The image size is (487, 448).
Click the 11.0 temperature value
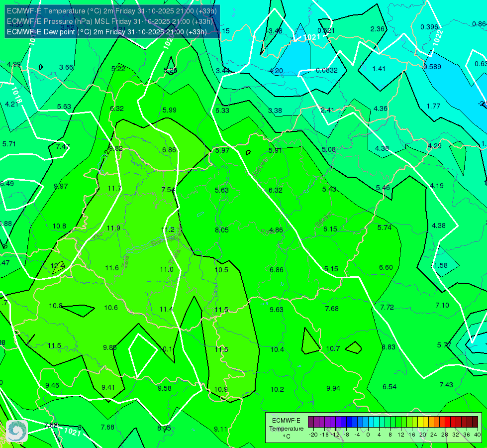tap(167, 269)
